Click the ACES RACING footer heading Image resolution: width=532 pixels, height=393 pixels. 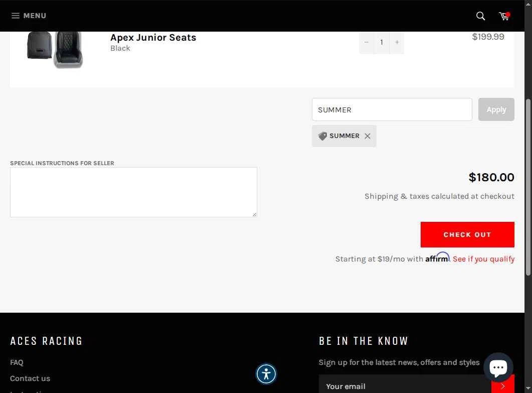pos(46,341)
